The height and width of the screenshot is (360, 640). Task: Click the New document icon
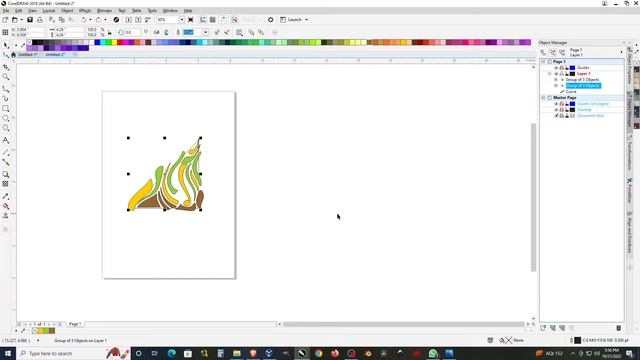5,20
